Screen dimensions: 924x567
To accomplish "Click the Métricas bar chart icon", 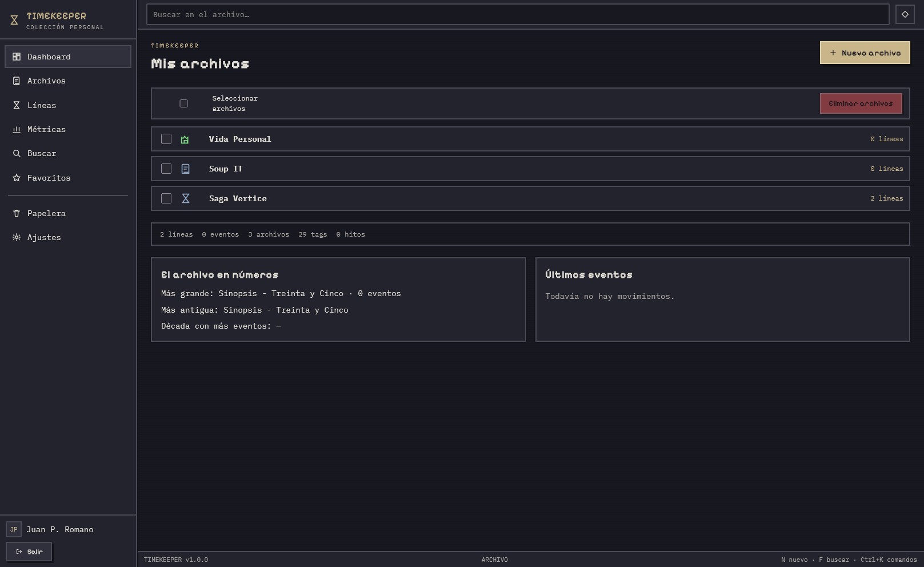I will (17, 129).
